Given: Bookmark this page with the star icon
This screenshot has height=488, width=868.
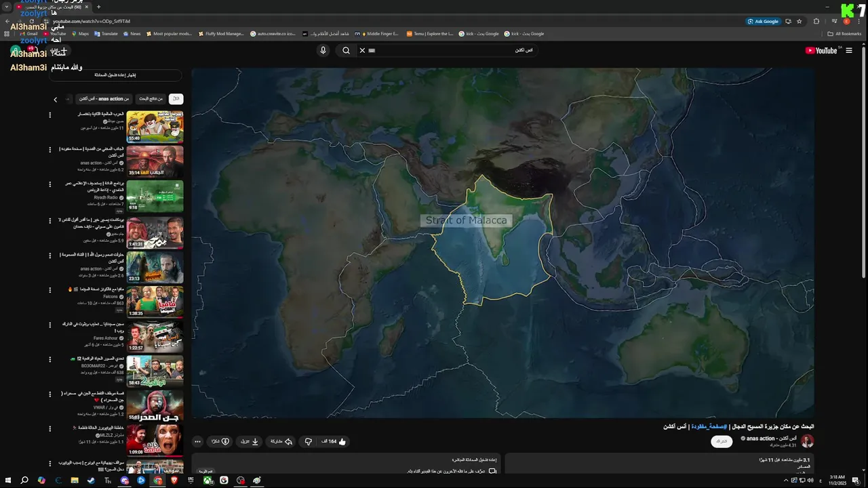Looking at the screenshot, I should point(800,21).
